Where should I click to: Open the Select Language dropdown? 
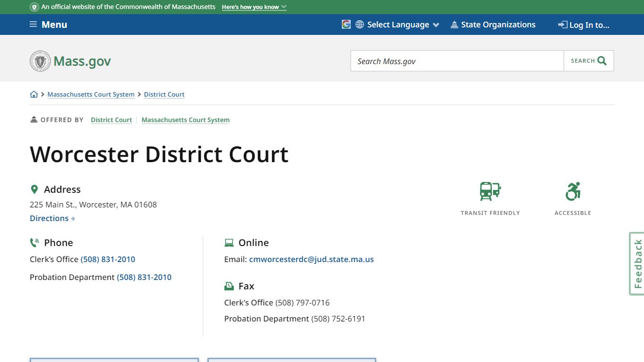click(x=397, y=25)
